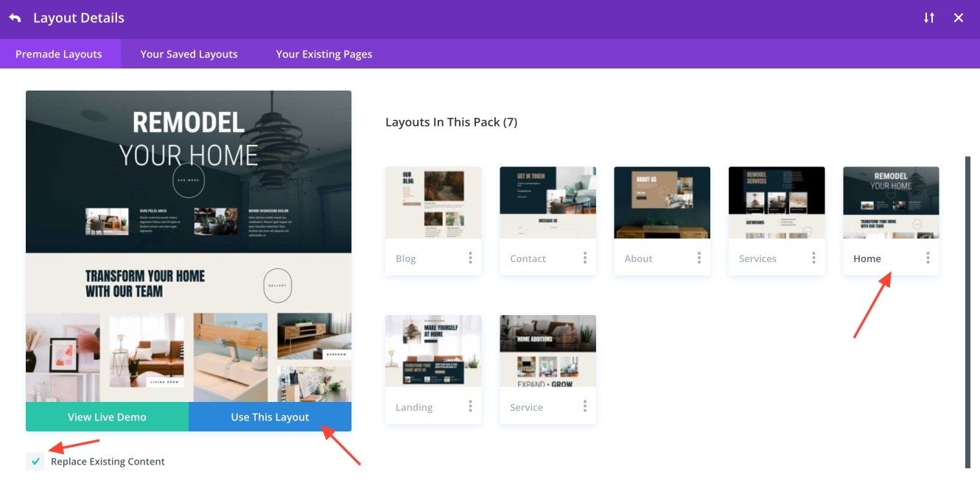This screenshot has width=980, height=480.
Task: Open the Home layout kebab menu
Action: [927, 258]
